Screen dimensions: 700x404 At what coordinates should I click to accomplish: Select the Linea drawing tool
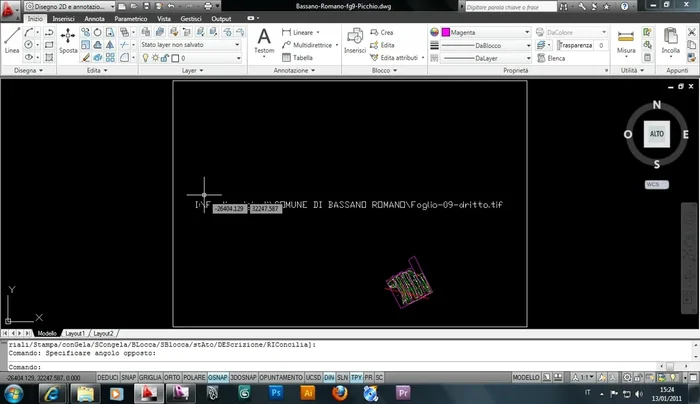[12, 40]
